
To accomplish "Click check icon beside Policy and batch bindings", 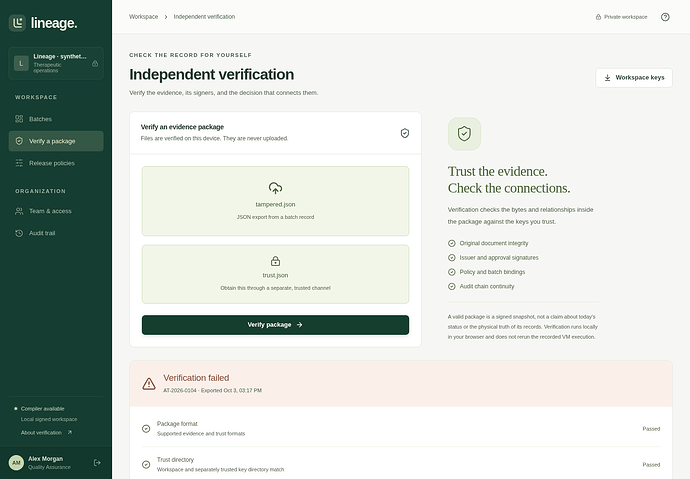I will pyautogui.click(x=451, y=272).
